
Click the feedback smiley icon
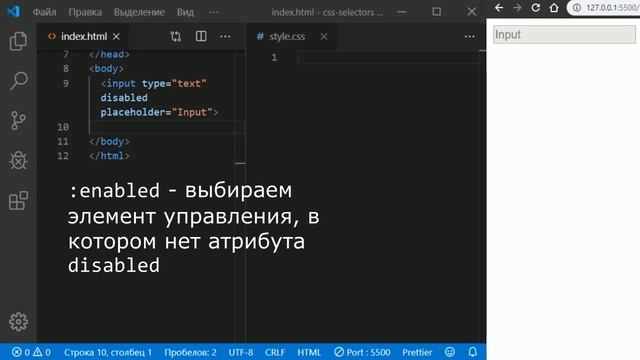click(x=450, y=352)
